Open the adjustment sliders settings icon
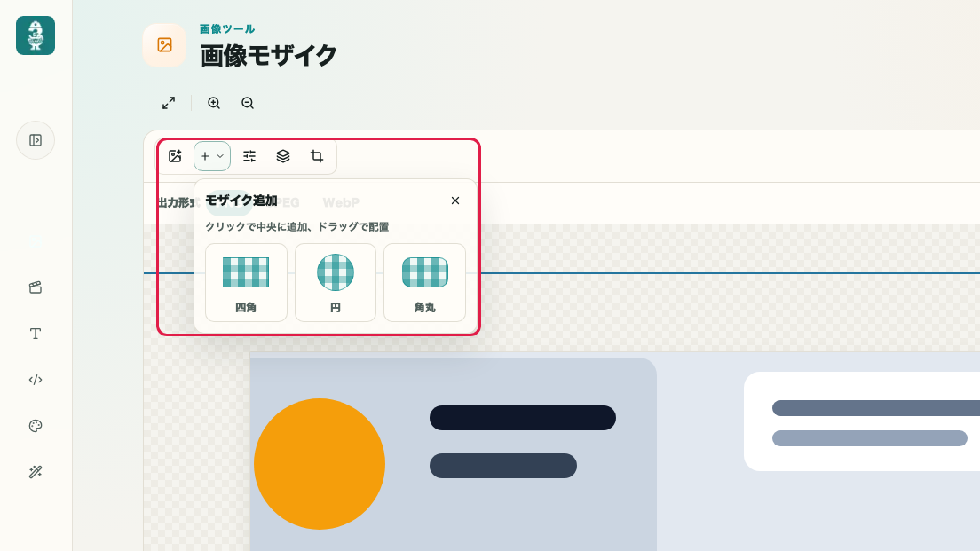The width and height of the screenshot is (980, 551). 249,156
